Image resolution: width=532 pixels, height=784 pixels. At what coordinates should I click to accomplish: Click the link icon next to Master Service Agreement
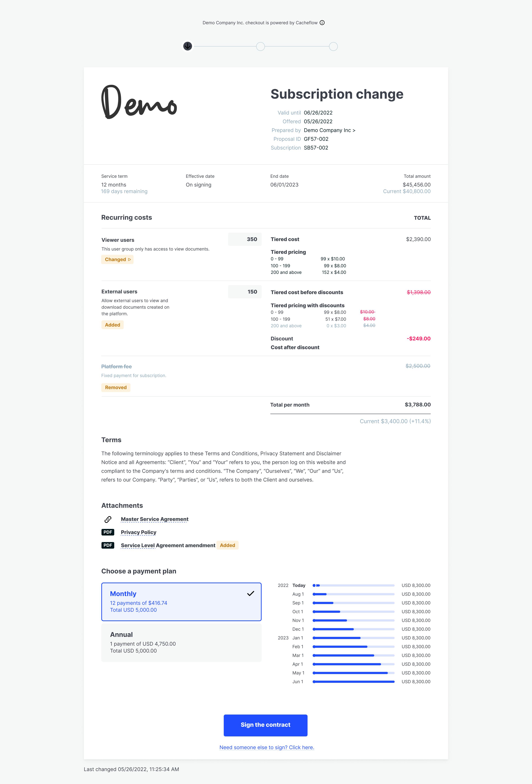click(x=108, y=519)
